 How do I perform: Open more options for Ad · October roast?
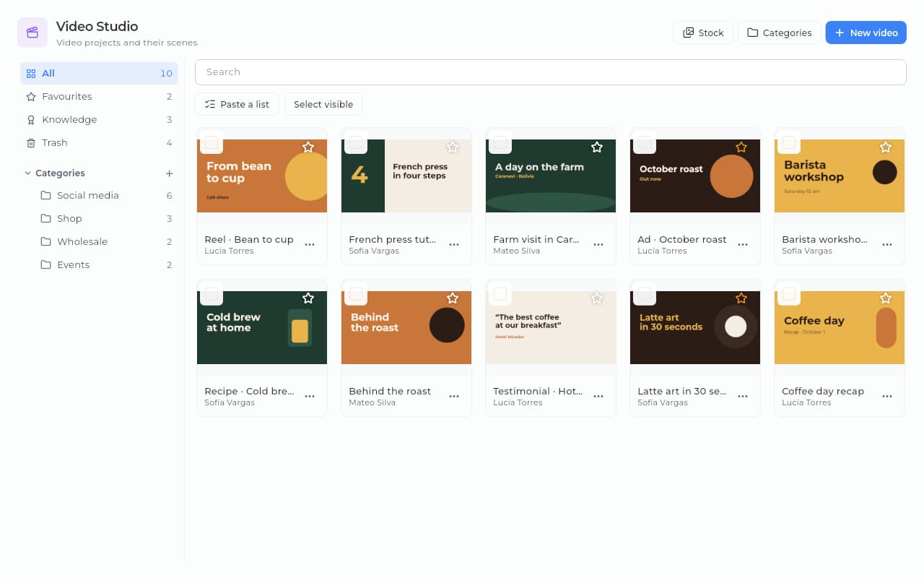[743, 245]
